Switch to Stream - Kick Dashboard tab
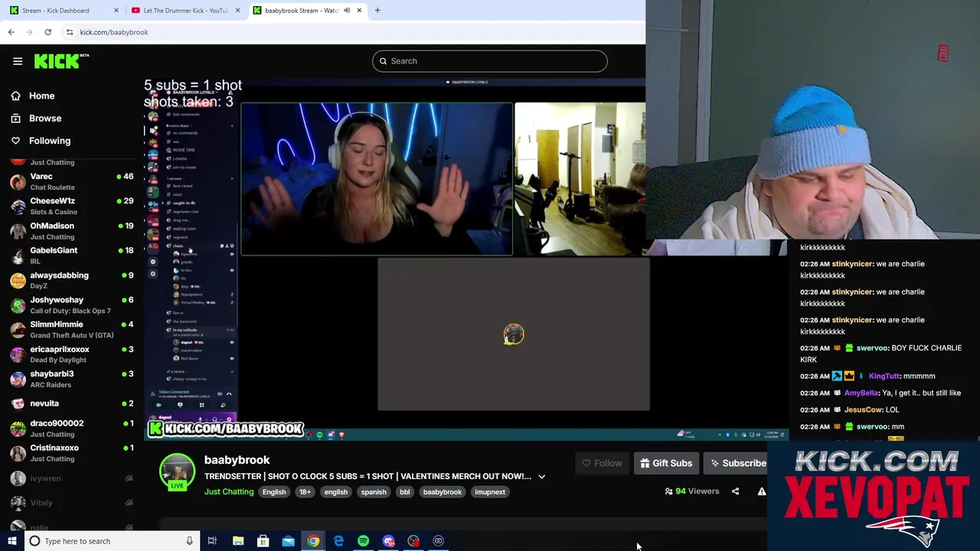Viewport: 980px width, 551px height. [63, 11]
